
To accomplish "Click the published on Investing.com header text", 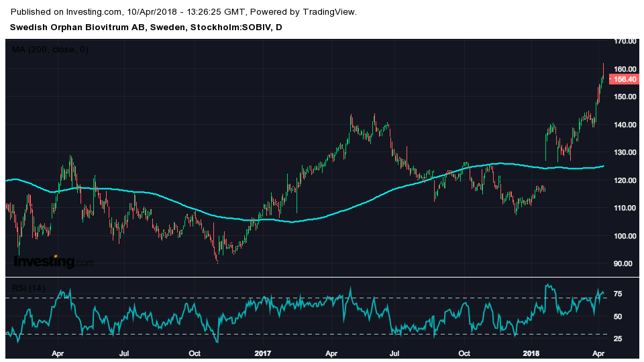I will 184,12.
